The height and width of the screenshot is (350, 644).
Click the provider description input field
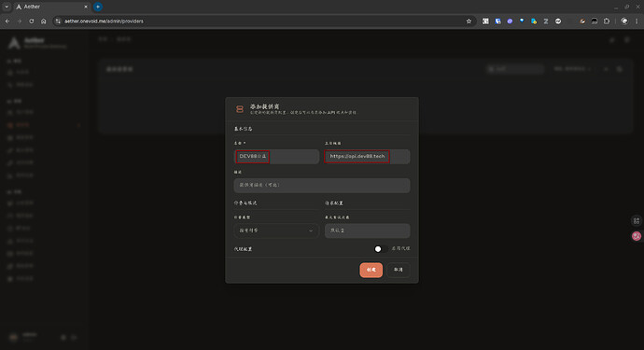point(322,186)
